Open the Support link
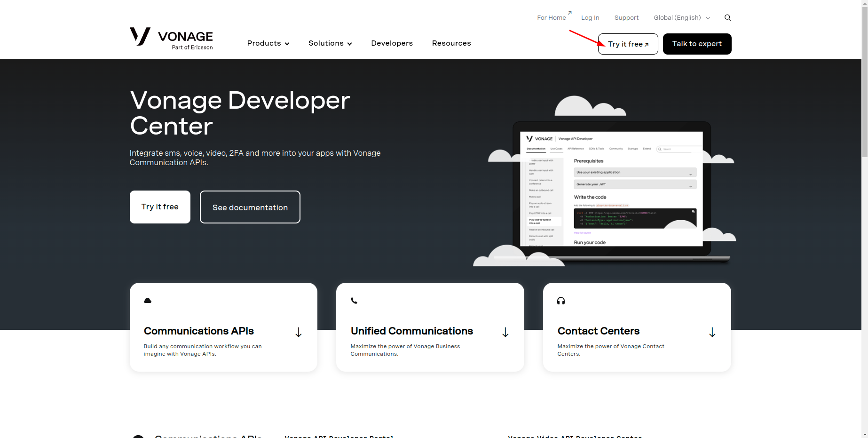The image size is (868, 438). tap(626, 18)
